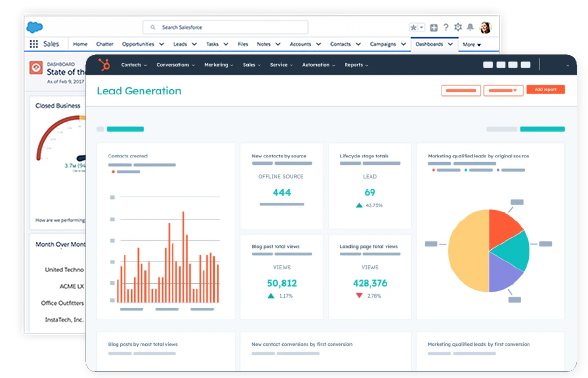Expand the Notes tab chevron
This screenshot has height=378, width=588.
tap(278, 44)
